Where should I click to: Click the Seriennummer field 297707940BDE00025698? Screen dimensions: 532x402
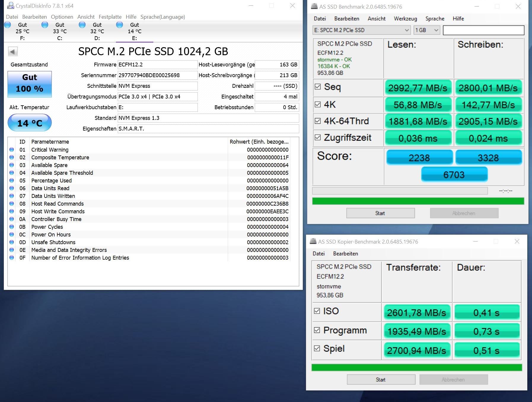[157, 75]
